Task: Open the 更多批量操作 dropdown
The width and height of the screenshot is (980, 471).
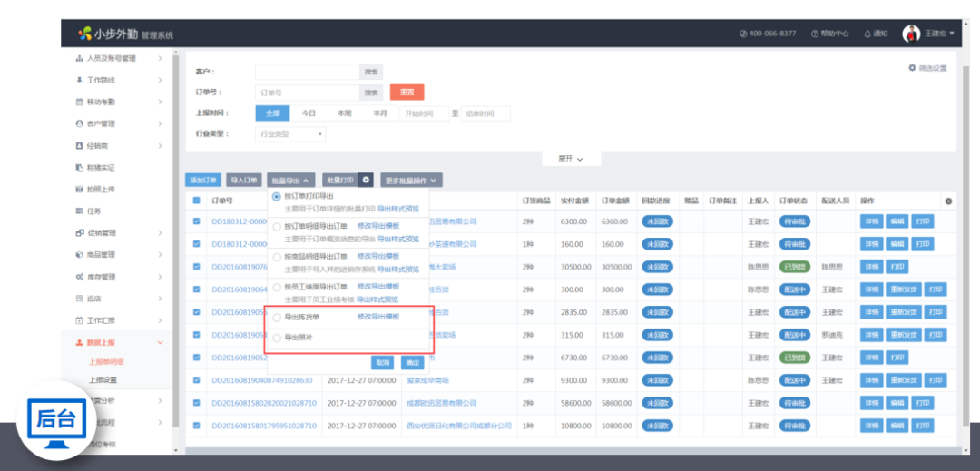Action: (x=411, y=181)
